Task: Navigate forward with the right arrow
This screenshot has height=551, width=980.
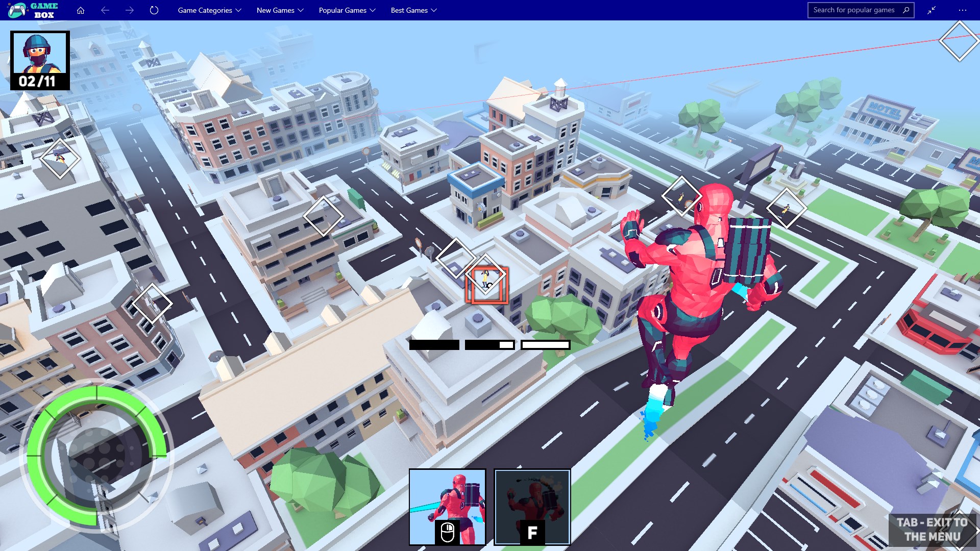Action: pos(130,10)
